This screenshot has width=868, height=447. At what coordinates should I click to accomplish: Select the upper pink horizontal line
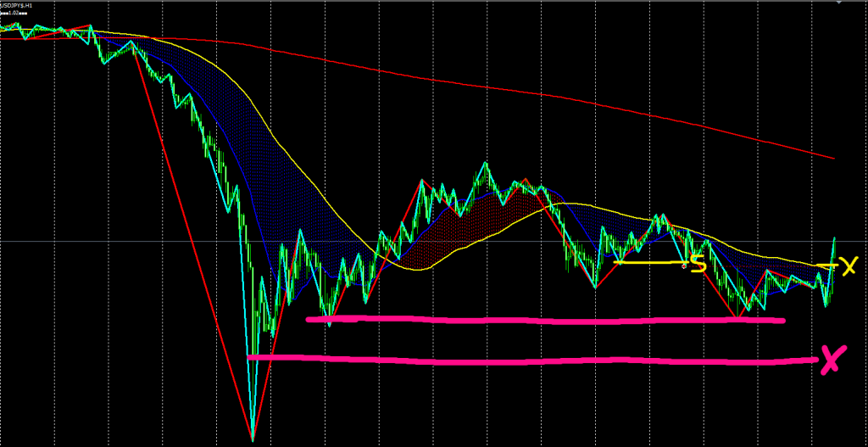click(x=542, y=321)
